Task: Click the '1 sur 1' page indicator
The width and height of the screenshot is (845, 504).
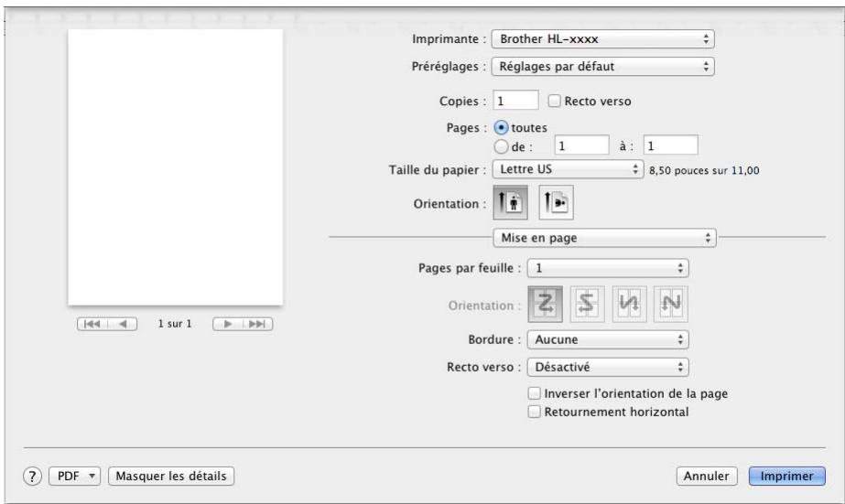Action: click(x=175, y=324)
